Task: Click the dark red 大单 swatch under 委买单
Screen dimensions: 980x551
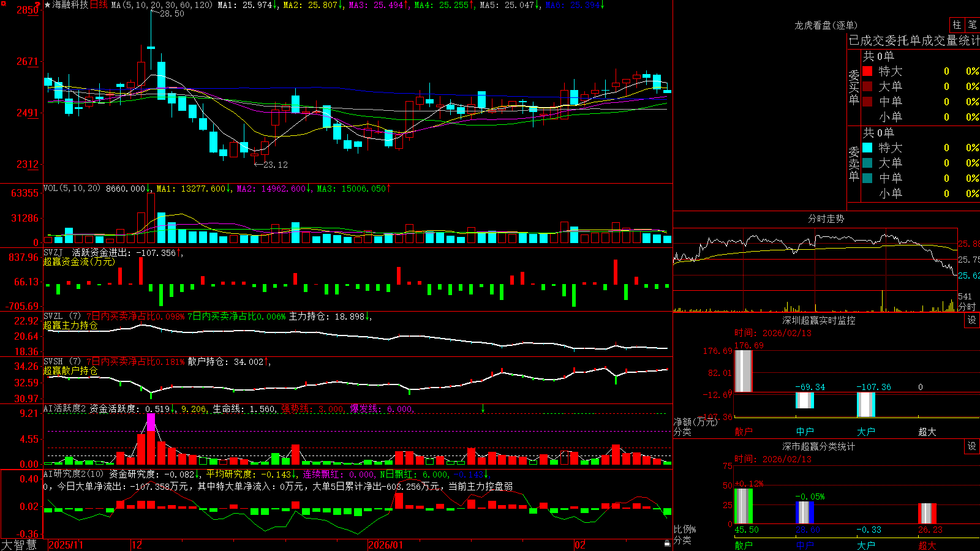Action: pos(867,86)
